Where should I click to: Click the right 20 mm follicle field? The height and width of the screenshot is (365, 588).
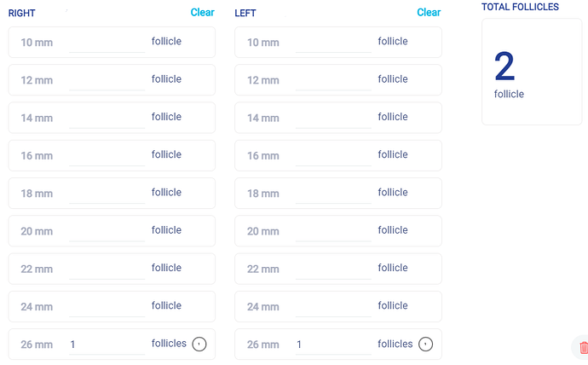(x=107, y=230)
